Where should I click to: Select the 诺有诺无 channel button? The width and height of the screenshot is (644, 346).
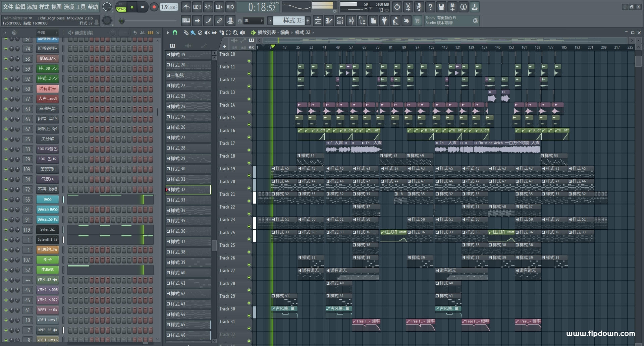(x=47, y=89)
